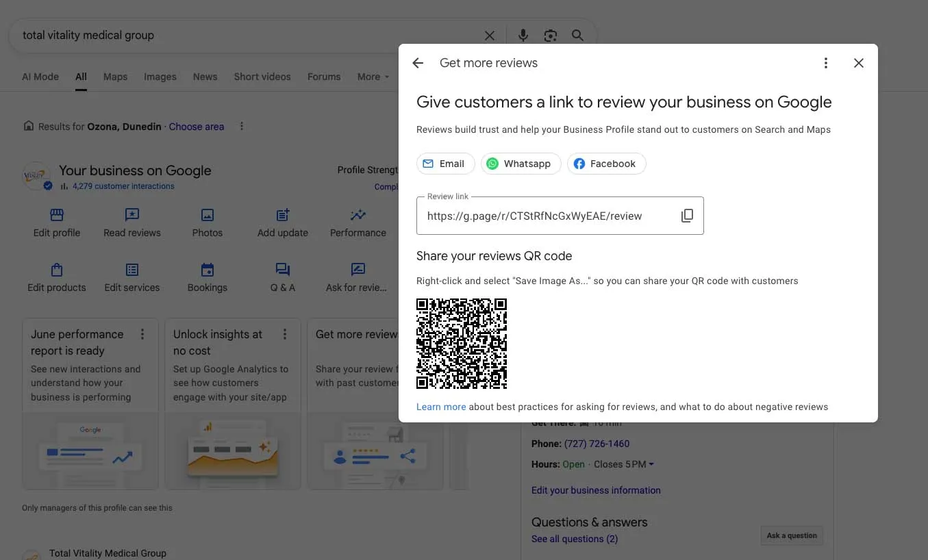This screenshot has width=928, height=560.
Task: Open Unlock insights at no cost card
Action: [x=233, y=404]
